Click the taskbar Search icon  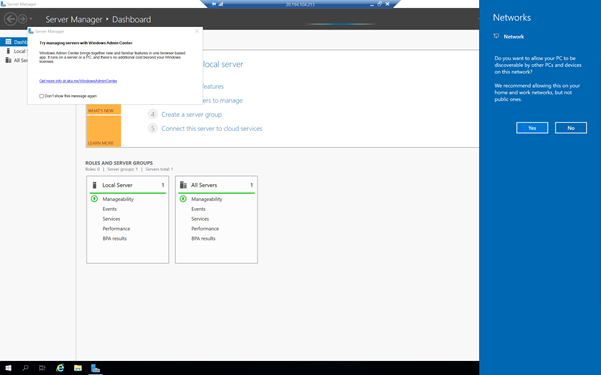[x=25, y=368]
